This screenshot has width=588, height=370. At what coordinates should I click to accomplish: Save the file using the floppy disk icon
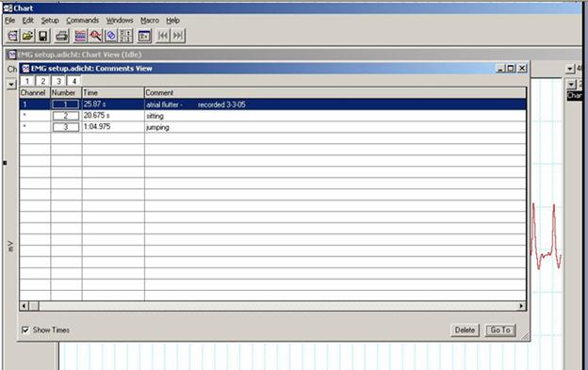coord(42,36)
